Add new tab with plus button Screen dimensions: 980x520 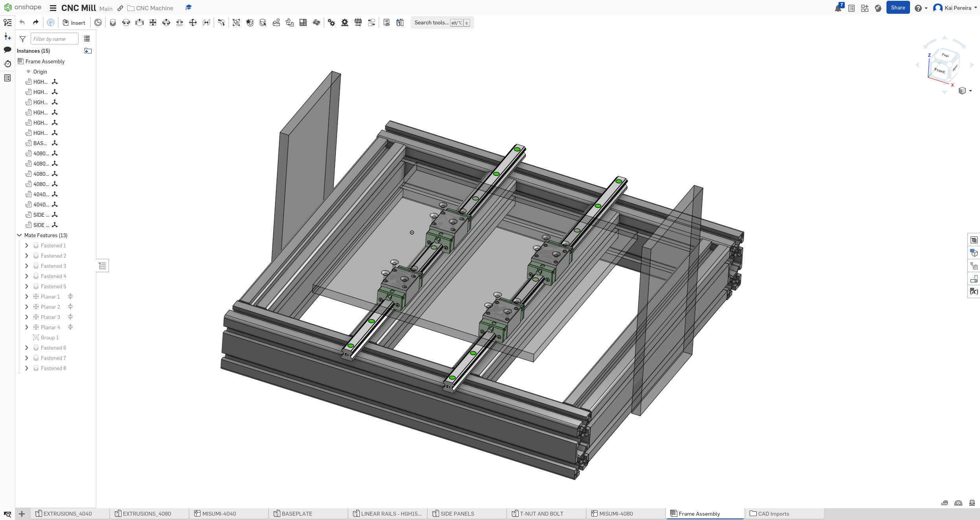[22, 514]
